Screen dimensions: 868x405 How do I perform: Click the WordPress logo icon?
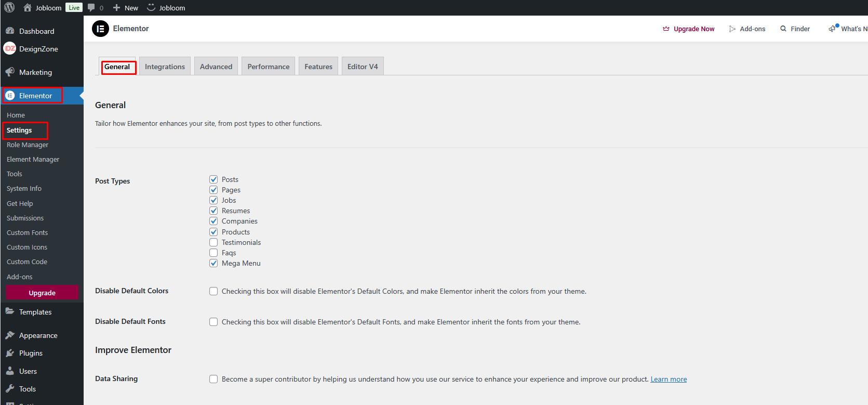click(9, 8)
